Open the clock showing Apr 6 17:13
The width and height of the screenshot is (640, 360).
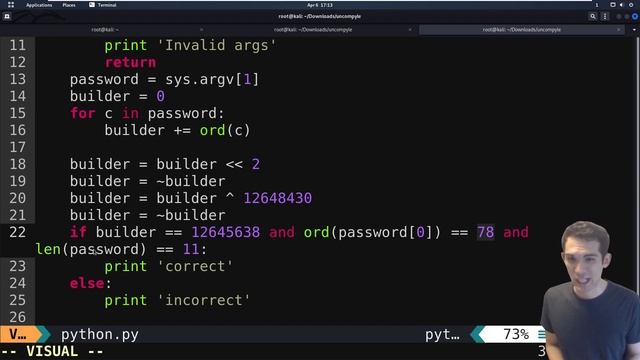(x=320, y=5)
